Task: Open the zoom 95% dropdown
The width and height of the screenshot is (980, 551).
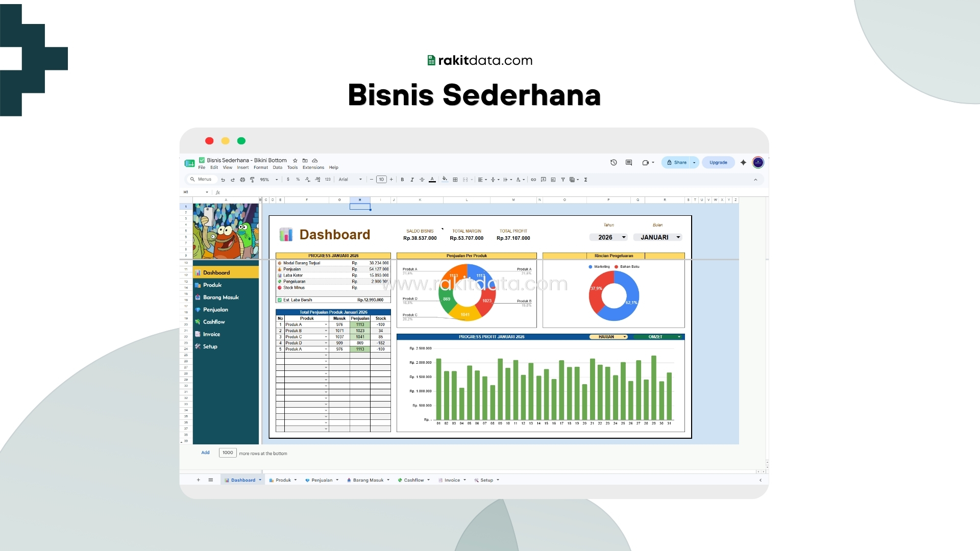Action: click(x=269, y=180)
